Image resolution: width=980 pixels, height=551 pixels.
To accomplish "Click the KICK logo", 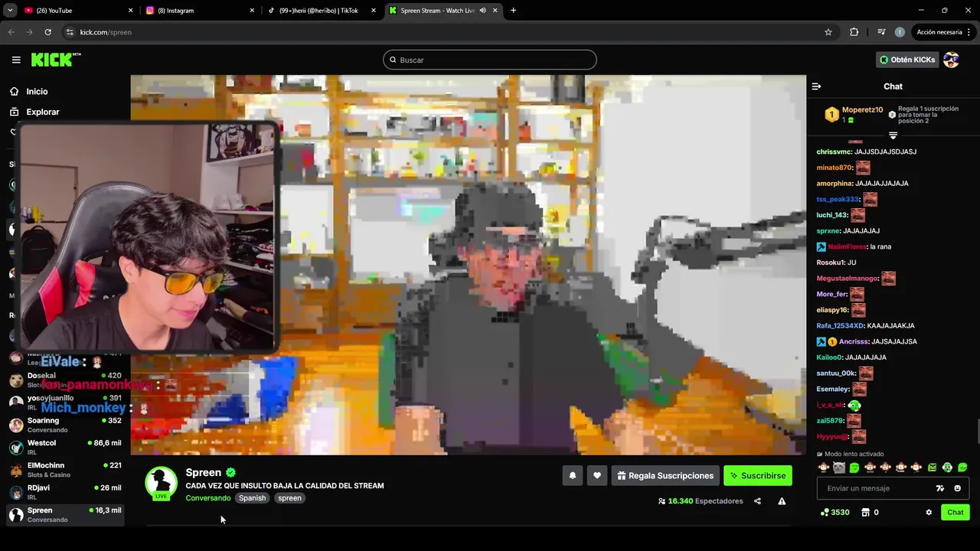I will point(55,60).
